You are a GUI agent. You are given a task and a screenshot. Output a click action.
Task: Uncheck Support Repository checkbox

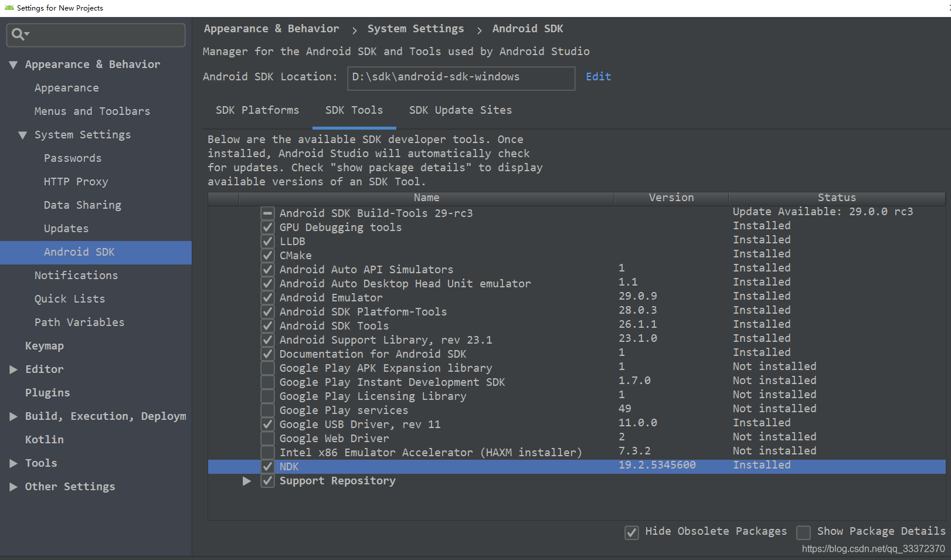(x=267, y=481)
